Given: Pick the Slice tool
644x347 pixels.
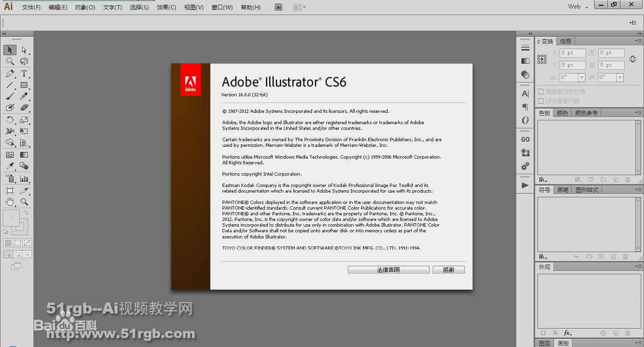Looking at the screenshot, I should [x=24, y=190].
